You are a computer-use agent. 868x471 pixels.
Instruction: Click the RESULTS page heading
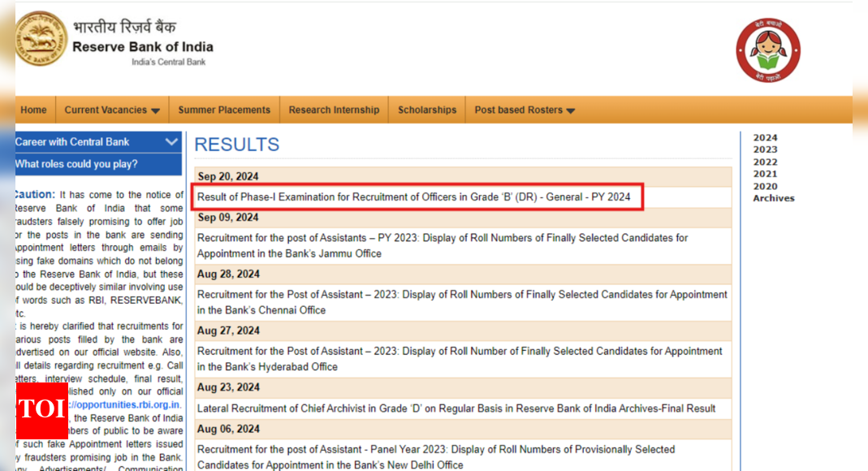[237, 145]
